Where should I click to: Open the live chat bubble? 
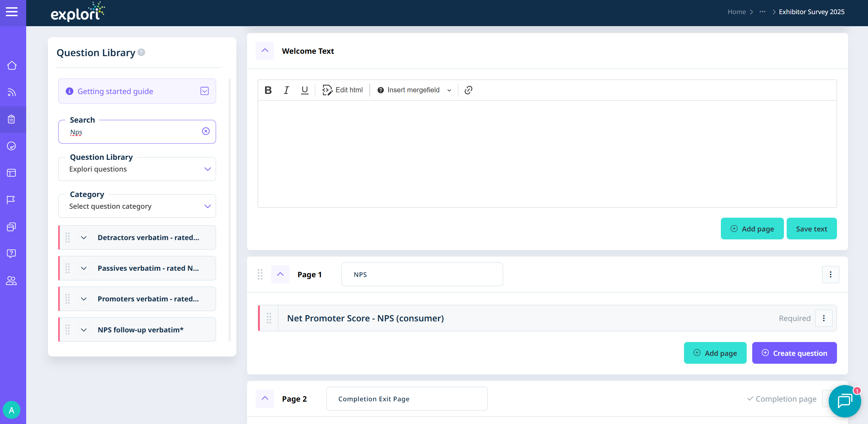click(x=845, y=401)
